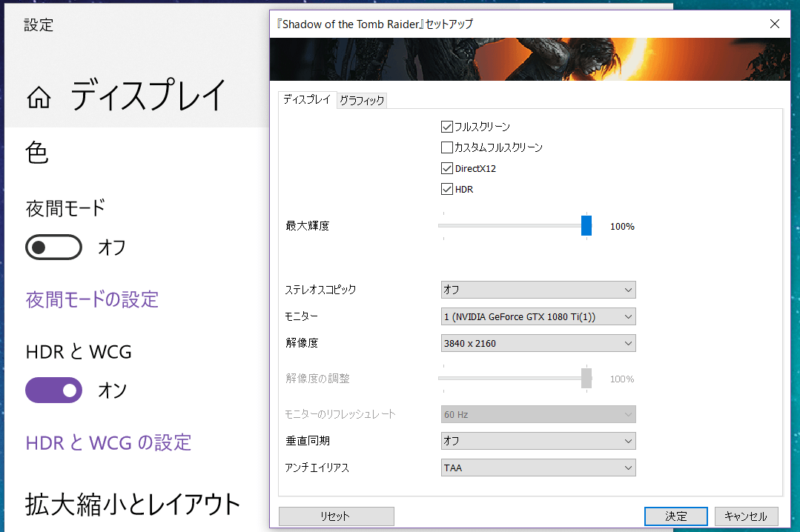Select the ディスプレイ tab in setup dialog
Screen dimensions: 800x532
tap(307, 99)
